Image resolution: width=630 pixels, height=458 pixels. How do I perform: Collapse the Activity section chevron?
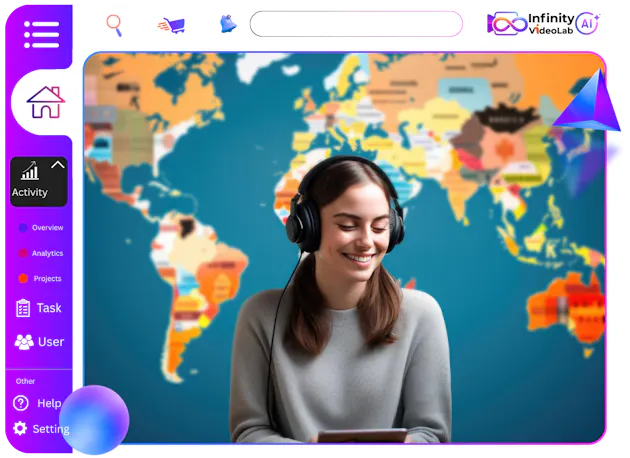pos(57,165)
